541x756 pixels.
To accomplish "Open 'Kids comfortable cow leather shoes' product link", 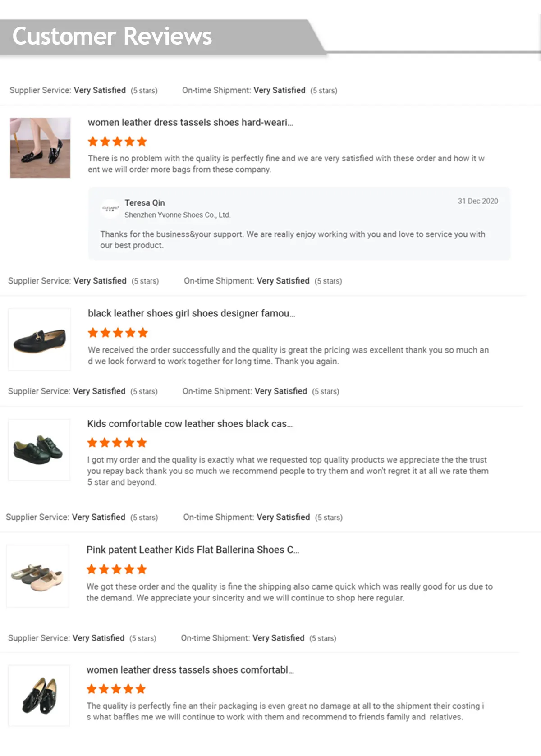I will (190, 424).
